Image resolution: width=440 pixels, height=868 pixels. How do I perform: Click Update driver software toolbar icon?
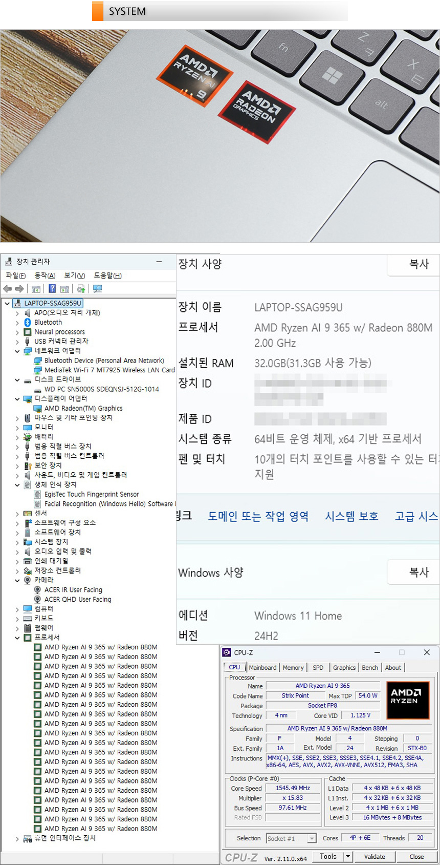(x=81, y=289)
